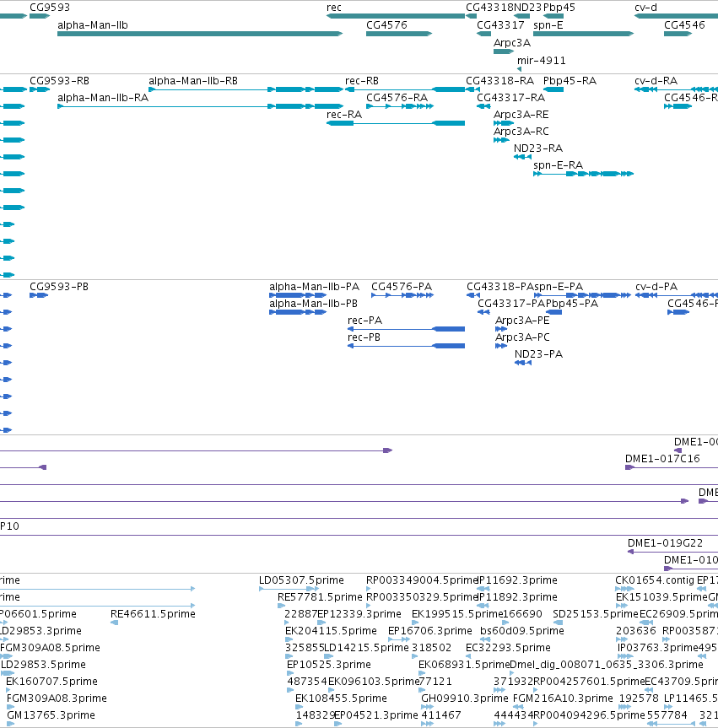This screenshot has height=728, width=718.
Task: Click EST GM13765.3prime
Action: [51, 715]
